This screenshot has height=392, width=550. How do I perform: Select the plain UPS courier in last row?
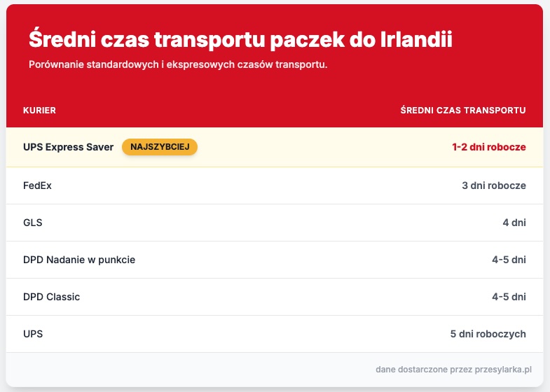33,334
